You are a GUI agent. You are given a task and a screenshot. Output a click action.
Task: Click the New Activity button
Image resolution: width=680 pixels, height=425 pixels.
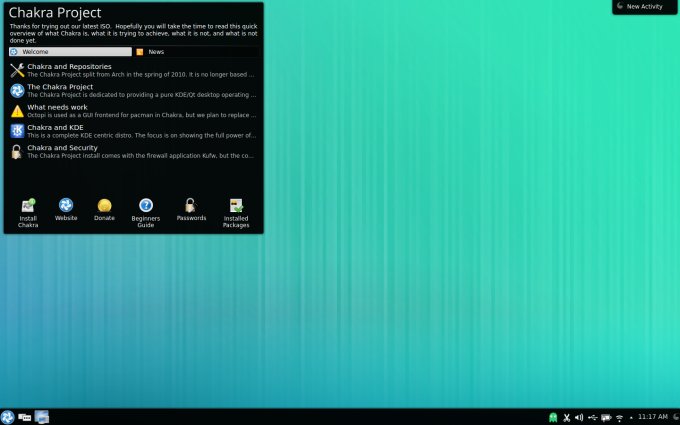click(644, 7)
